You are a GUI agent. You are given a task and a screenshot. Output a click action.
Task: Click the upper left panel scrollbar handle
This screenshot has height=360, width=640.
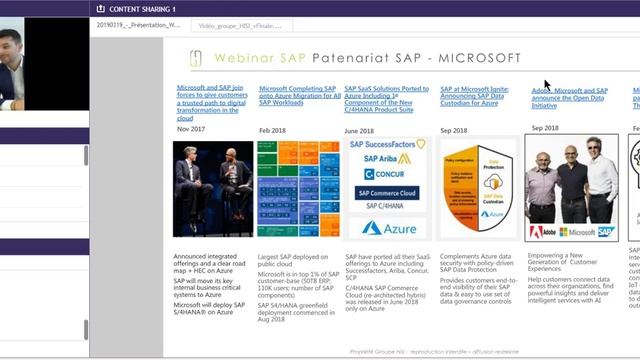pos(86,156)
